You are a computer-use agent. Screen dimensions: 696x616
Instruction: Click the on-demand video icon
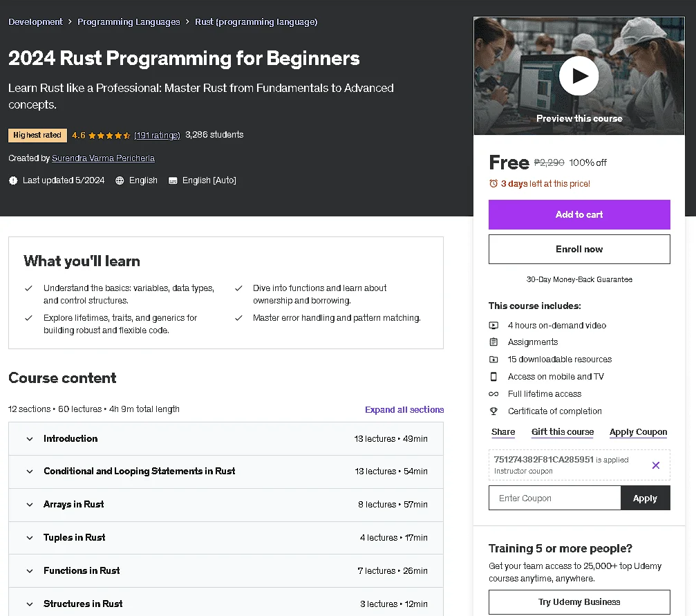click(x=493, y=325)
